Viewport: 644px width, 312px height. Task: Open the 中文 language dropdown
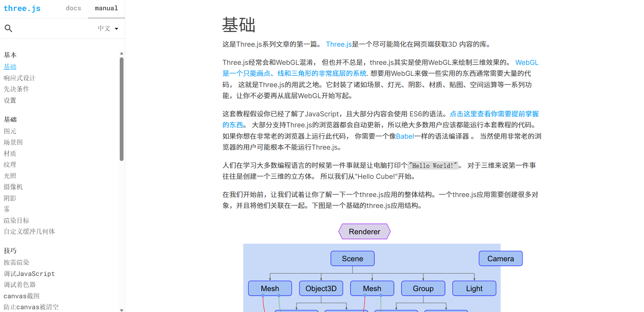point(108,28)
